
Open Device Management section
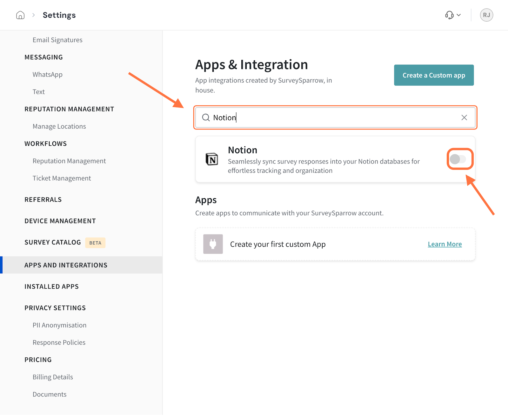point(60,221)
